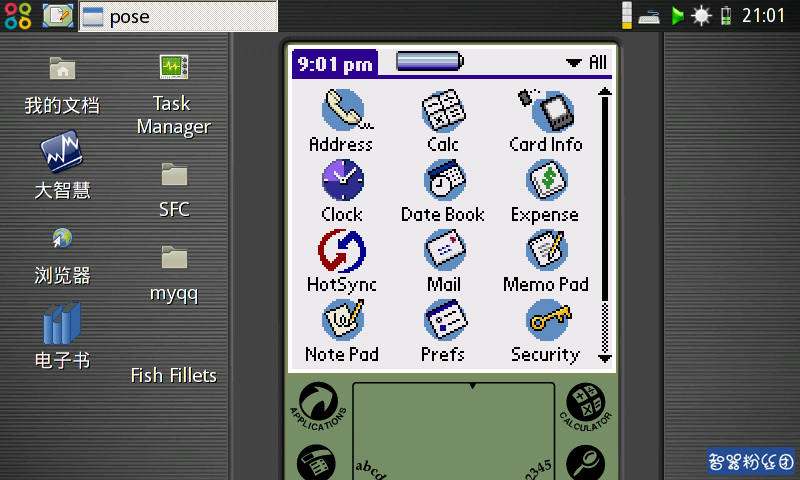Screen dimensions: 800x480
Task: Open the Address app in Palm launcher
Action: tap(342, 120)
